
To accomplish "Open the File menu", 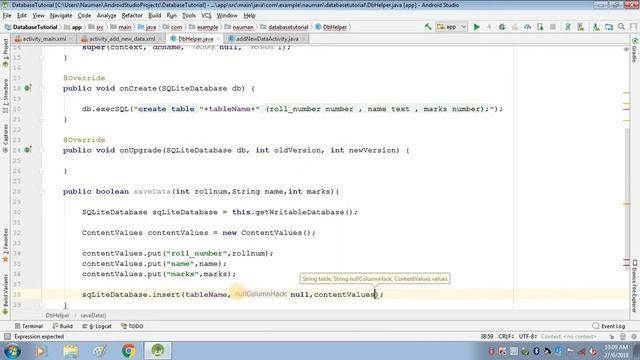I will pos(7,16).
